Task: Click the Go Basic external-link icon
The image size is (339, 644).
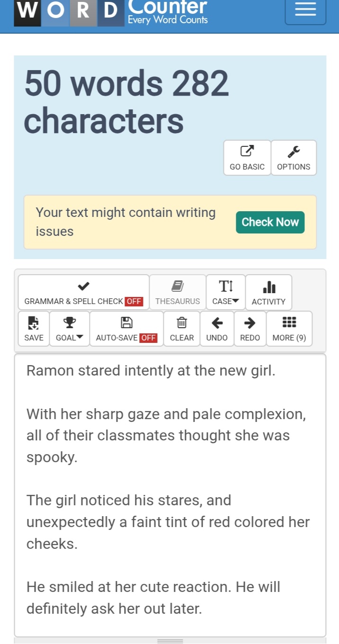Action: click(247, 151)
